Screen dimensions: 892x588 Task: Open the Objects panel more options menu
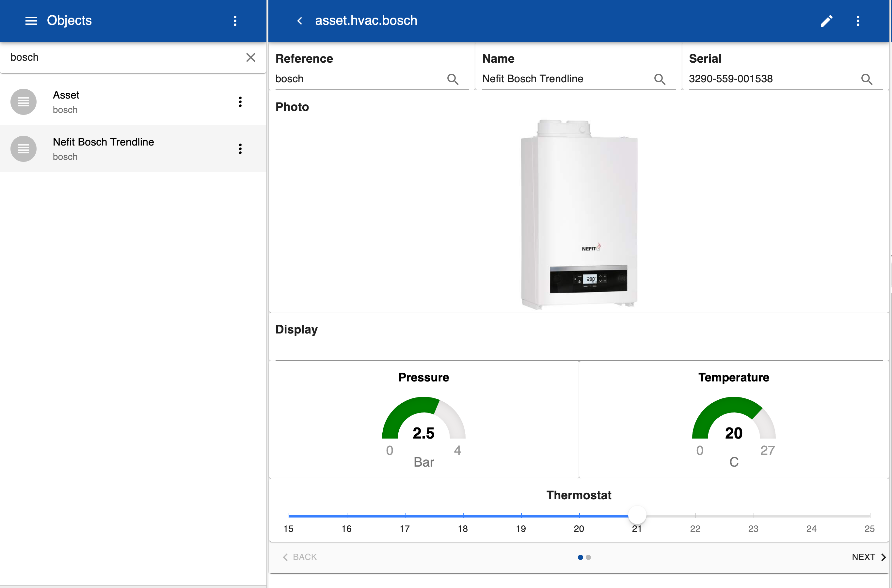coord(235,21)
